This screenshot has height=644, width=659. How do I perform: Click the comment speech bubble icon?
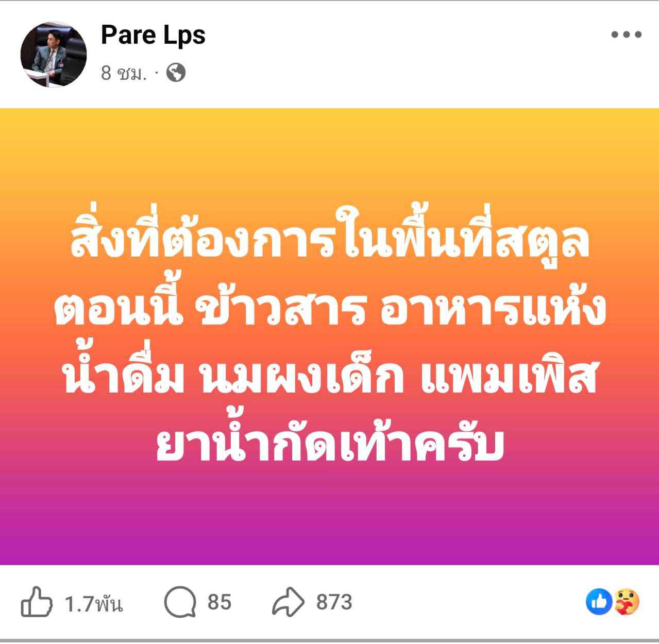coord(180,602)
